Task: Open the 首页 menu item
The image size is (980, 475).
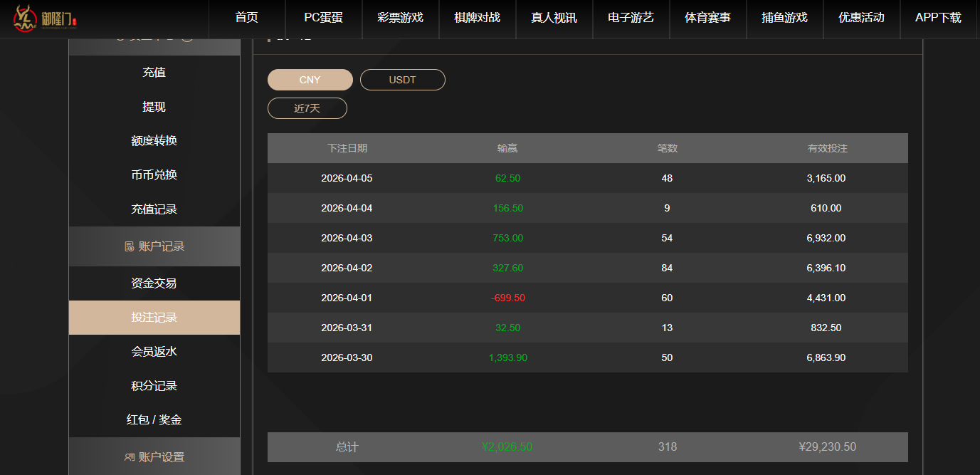Action: pyautogui.click(x=247, y=19)
